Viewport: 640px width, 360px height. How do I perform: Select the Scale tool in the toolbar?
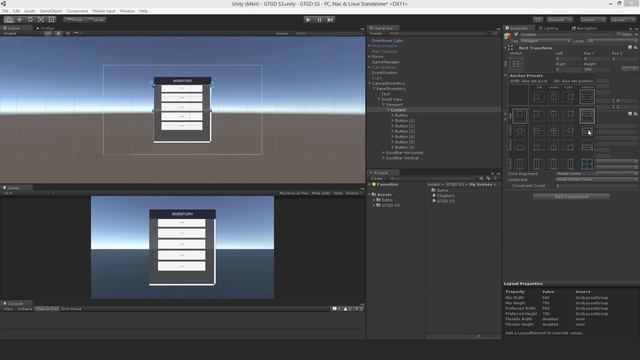coord(41,20)
